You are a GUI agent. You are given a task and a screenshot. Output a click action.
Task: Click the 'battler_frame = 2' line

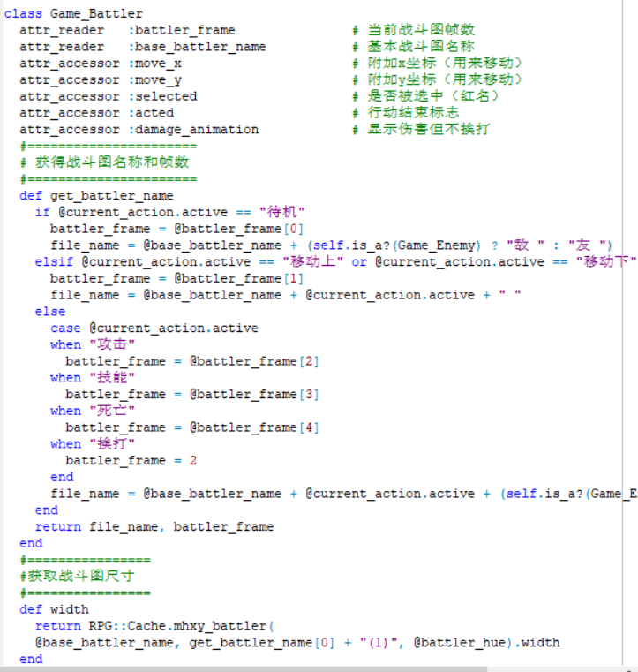(x=131, y=461)
